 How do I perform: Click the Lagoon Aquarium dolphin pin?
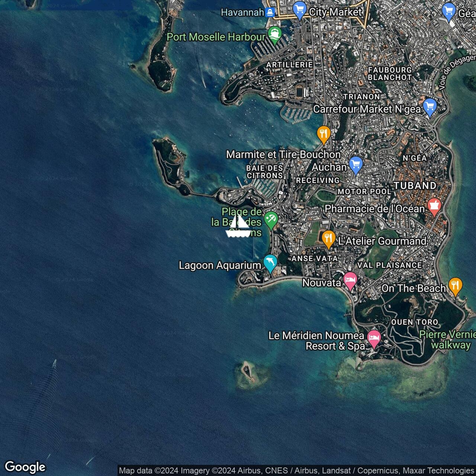tap(270, 263)
